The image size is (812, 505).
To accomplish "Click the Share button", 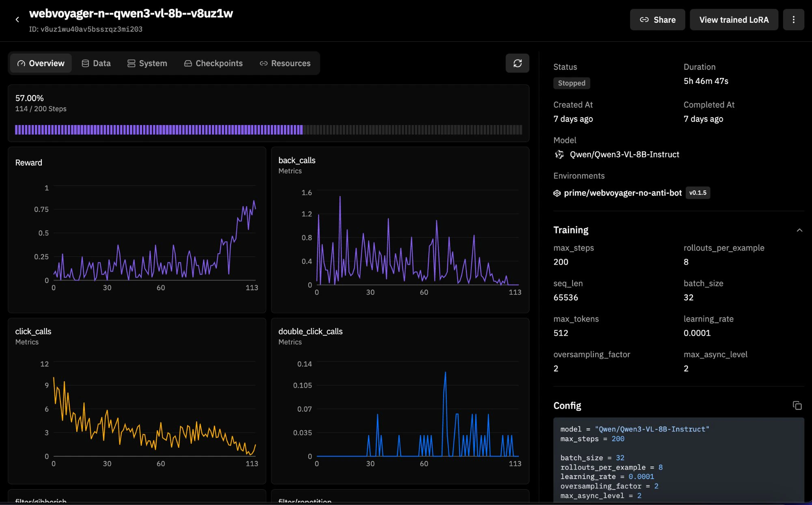I will 657,19.
